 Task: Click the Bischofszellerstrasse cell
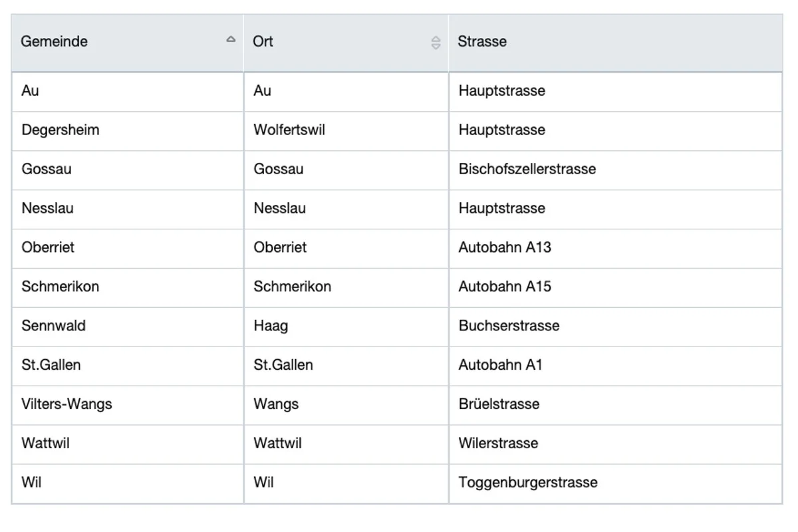click(616, 170)
